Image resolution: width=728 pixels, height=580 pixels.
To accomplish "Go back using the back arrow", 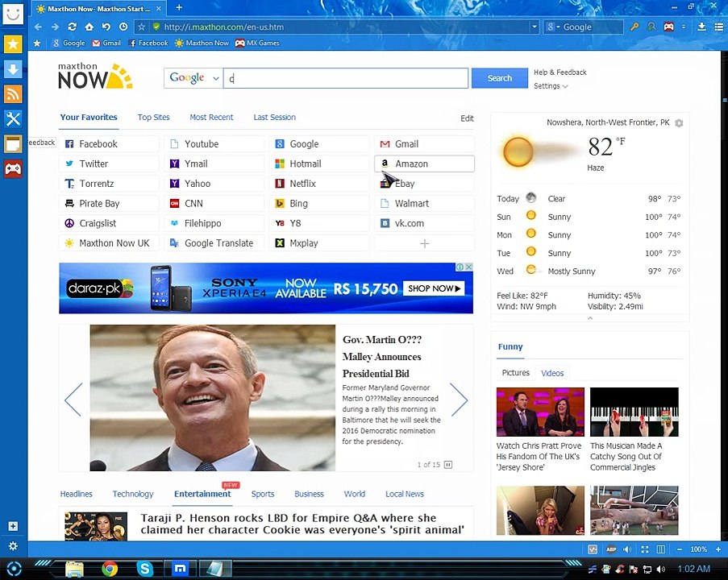I will tap(38, 27).
